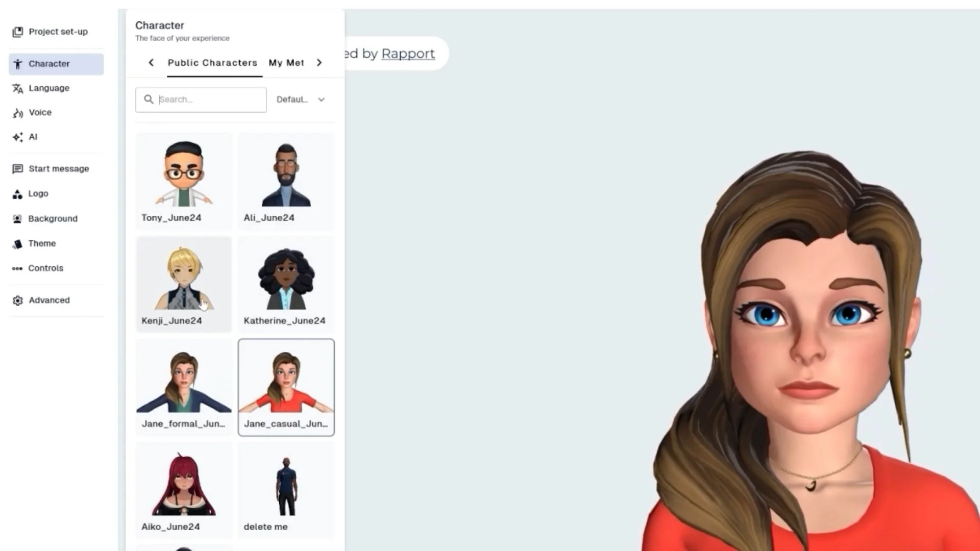Open the Logo shapes icon
This screenshot has width=980, height=551.
[x=17, y=194]
